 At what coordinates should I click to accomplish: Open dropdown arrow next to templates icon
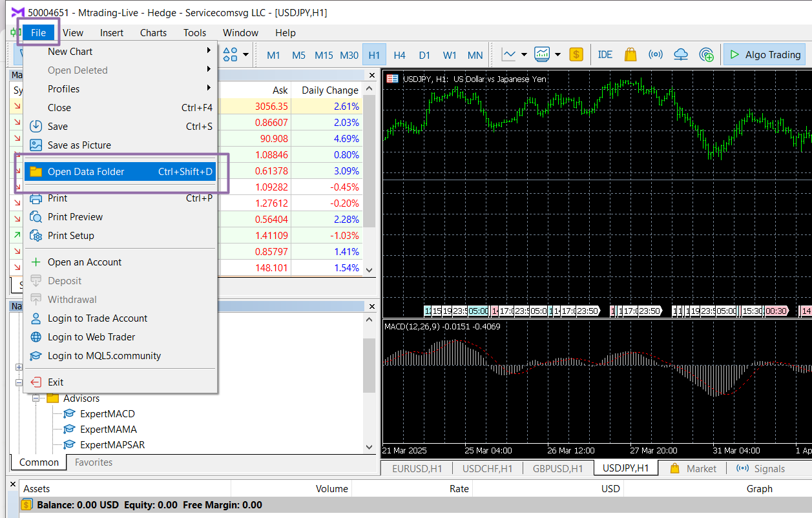557,55
